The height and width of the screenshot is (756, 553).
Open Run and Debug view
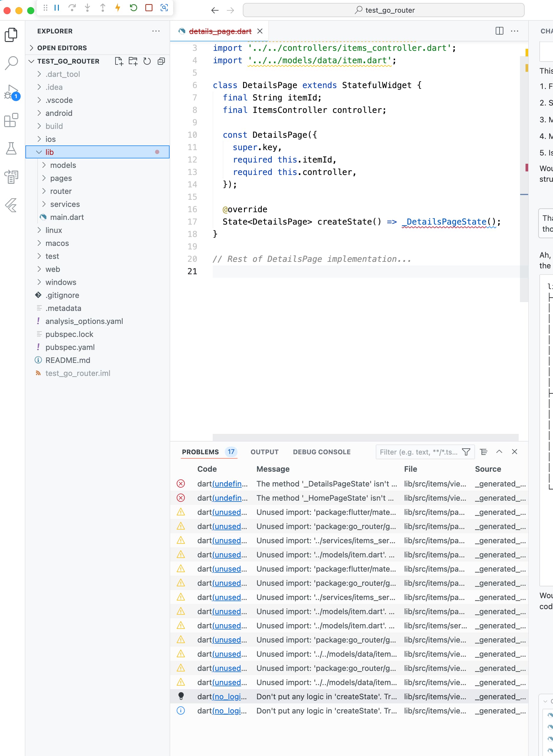coord(12,92)
